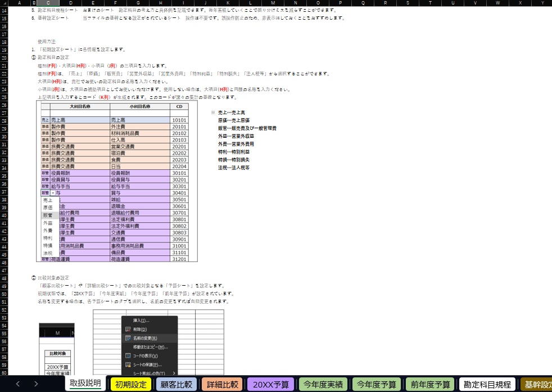Open the 顧客比較 sheet tab
Image resolution: width=552 pixels, height=392 pixels.
click(x=177, y=384)
